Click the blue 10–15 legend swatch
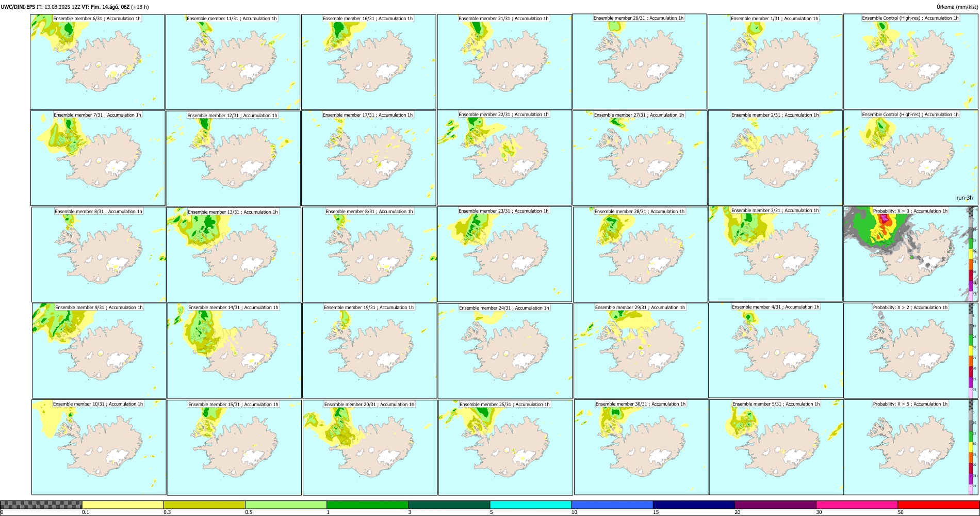The width and height of the screenshot is (980, 516). (x=612, y=505)
